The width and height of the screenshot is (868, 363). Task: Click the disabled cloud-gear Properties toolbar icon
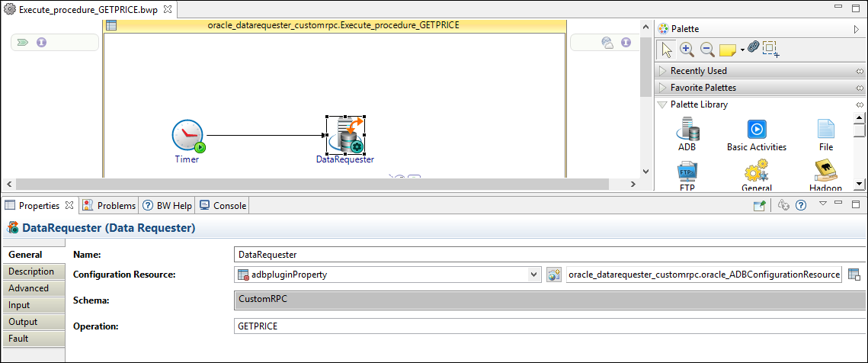(x=783, y=206)
